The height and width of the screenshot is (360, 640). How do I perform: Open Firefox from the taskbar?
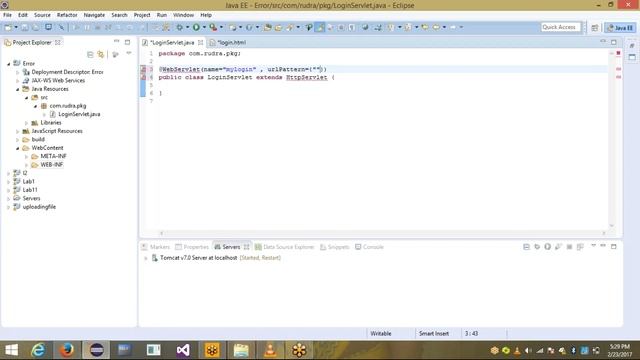point(67,350)
